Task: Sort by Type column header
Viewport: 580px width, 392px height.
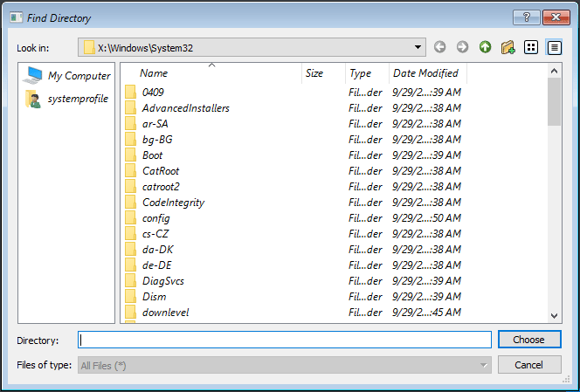Action: [368, 73]
